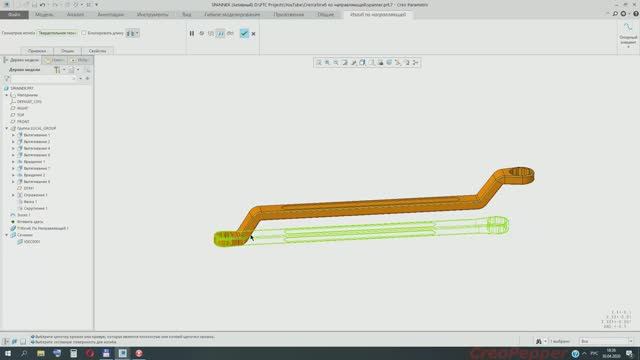Expand the Вытягивание 1 node

click(13, 135)
